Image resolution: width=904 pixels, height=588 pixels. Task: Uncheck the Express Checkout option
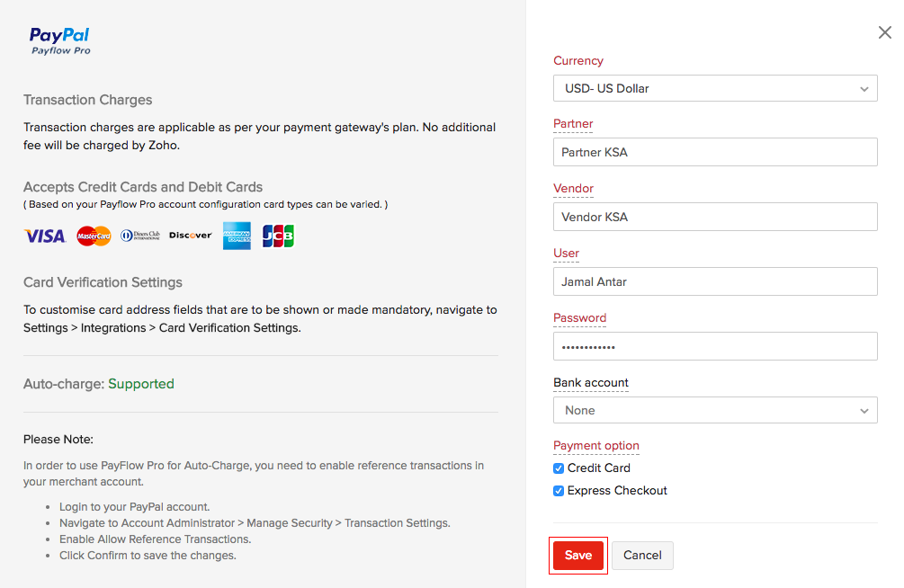[x=559, y=491]
